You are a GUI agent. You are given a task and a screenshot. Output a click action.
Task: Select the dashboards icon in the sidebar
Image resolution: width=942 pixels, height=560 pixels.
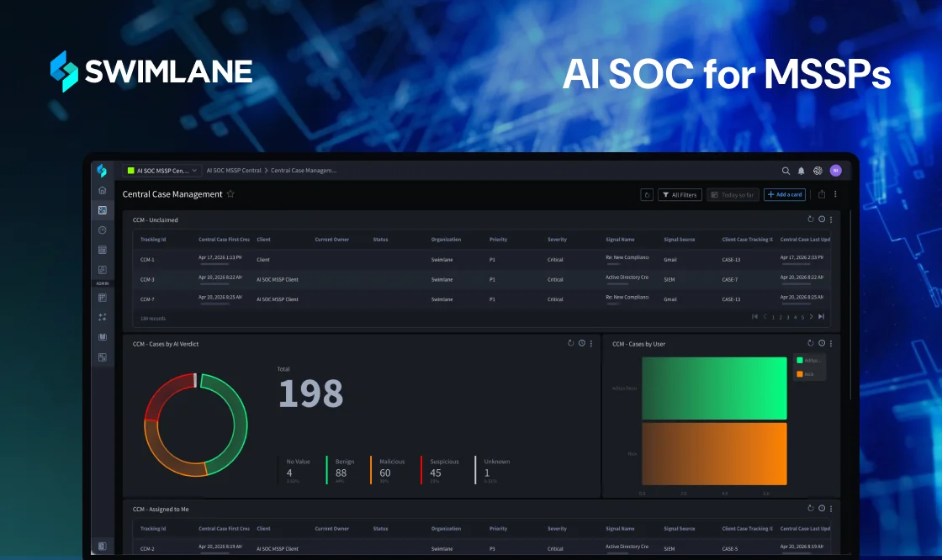coord(102,210)
